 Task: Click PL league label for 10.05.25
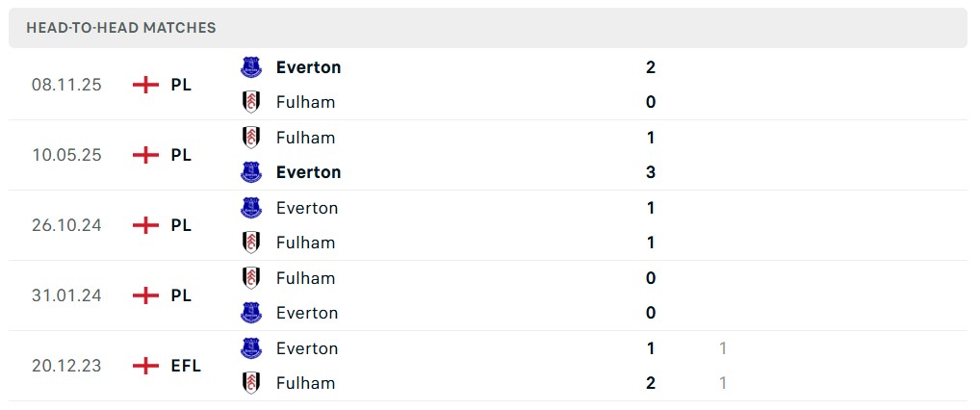pyautogui.click(x=181, y=155)
